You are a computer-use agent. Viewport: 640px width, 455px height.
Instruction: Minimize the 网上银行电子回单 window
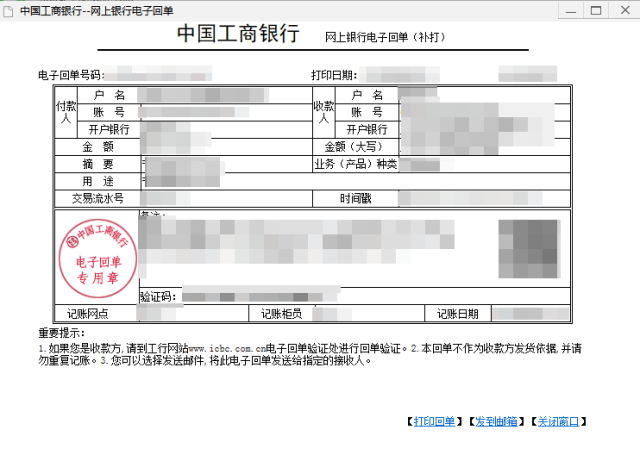[571, 11]
